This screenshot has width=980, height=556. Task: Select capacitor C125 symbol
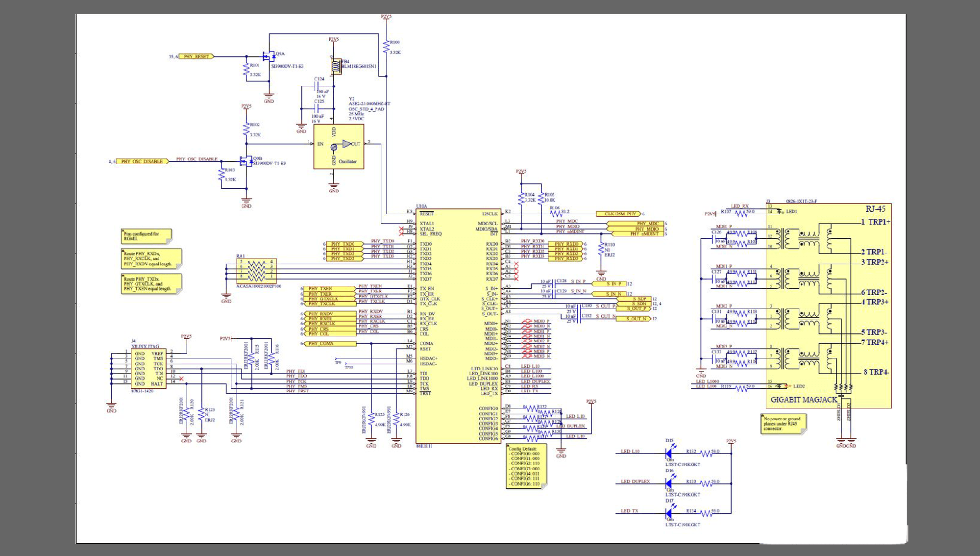pyautogui.click(x=318, y=109)
